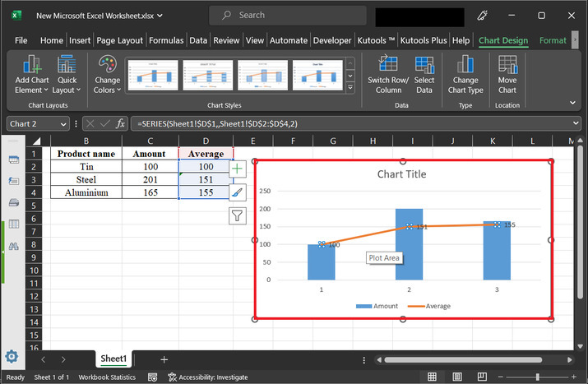Open Add Chart Element menu
588x384 pixels.
pyautogui.click(x=32, y=75)
